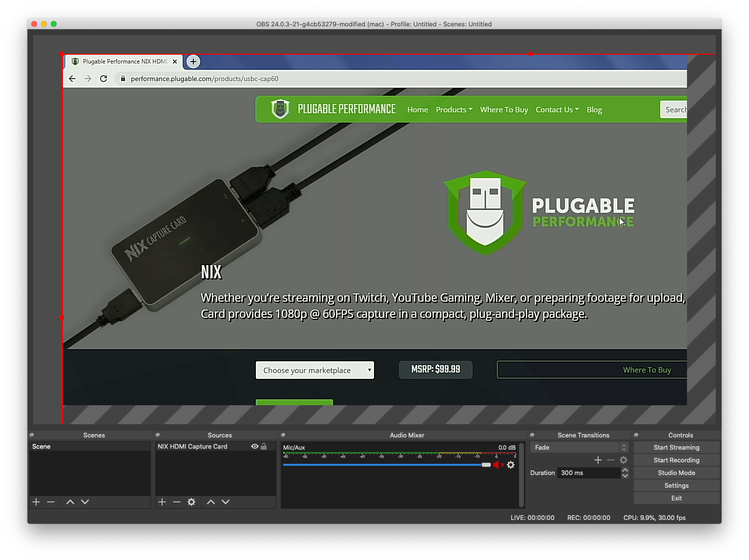Screen dimensions: 749x560
Task: Open the Blog nav link
Action: (594, 110)
